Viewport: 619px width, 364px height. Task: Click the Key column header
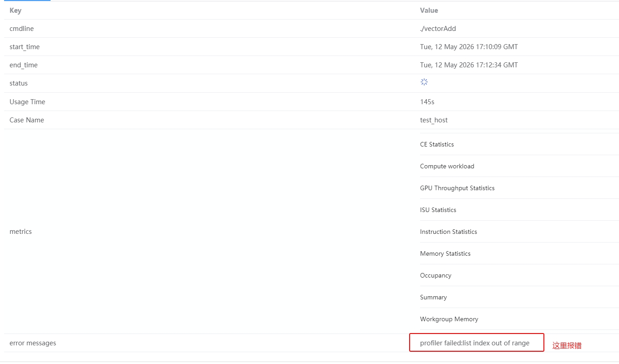click(x=15, y=10)
